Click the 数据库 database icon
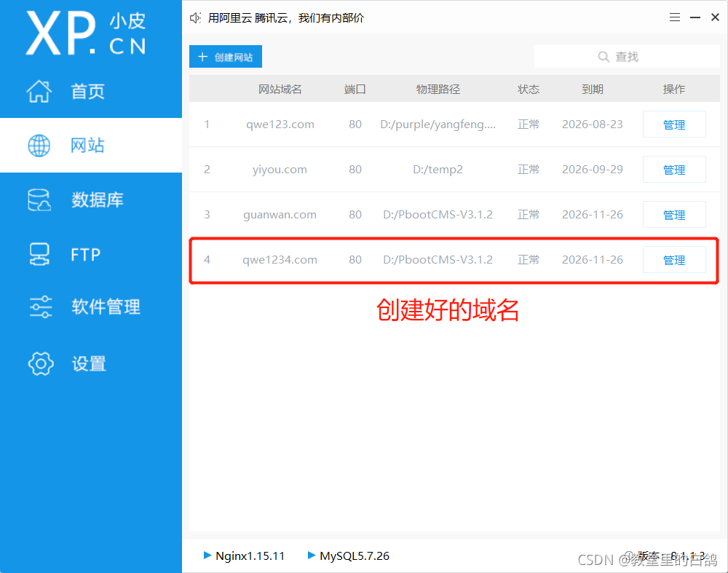728x573 pixels. tap(39, 200)
